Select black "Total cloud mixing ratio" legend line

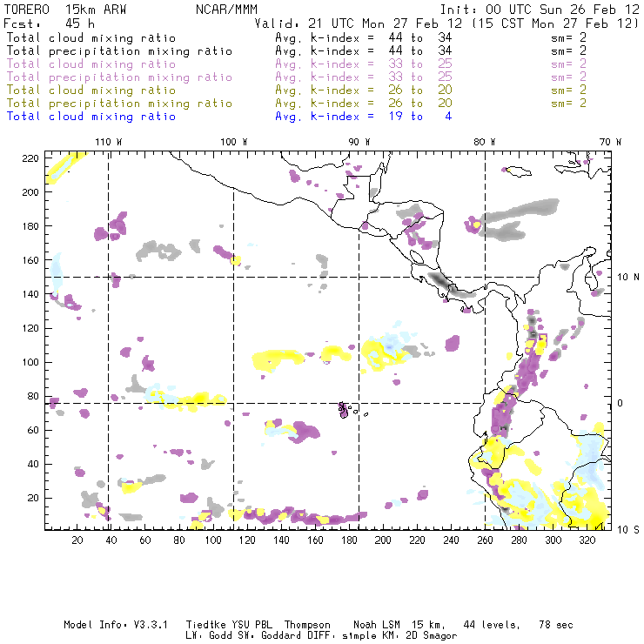pos(91,37)
